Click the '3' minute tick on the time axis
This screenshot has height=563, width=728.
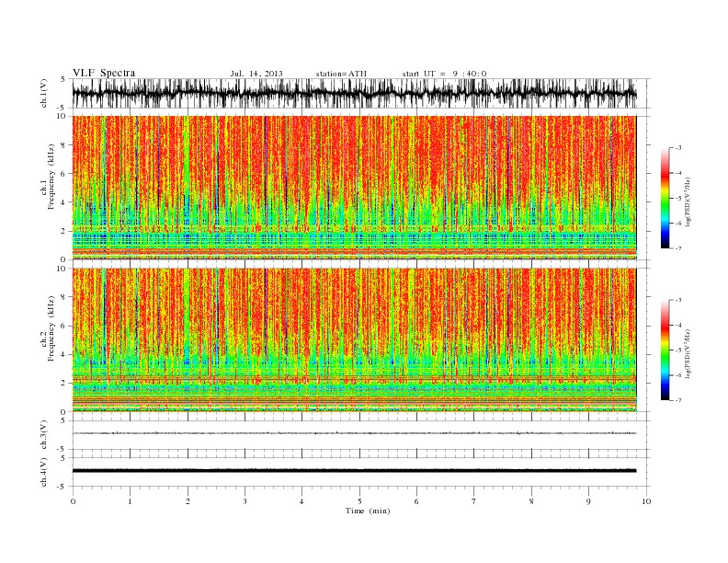(245, 501)
